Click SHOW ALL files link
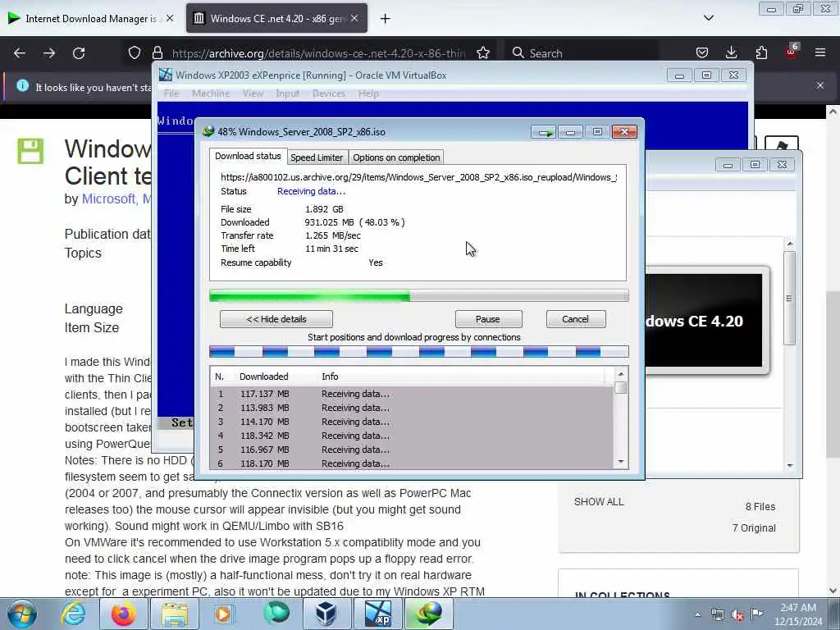Viewport: 840px width, 630px height. 599,502
